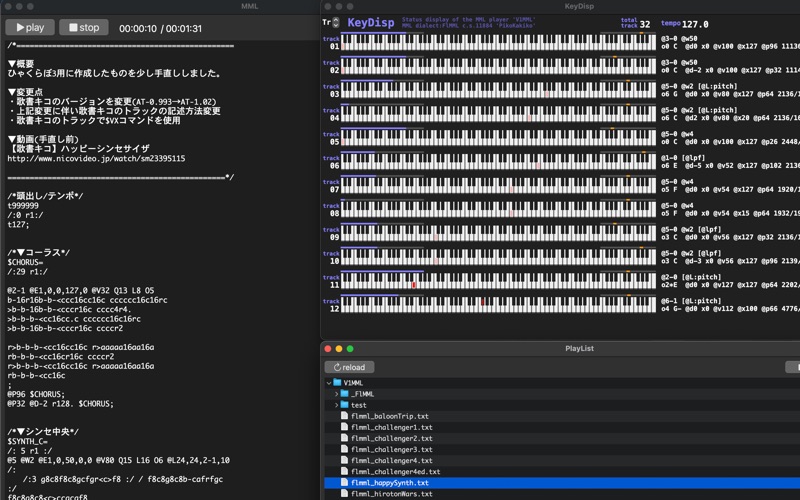Click the $CHORUS= line in the MML editor
This screenshot has height=500, width=800.
tap(26, 262)
